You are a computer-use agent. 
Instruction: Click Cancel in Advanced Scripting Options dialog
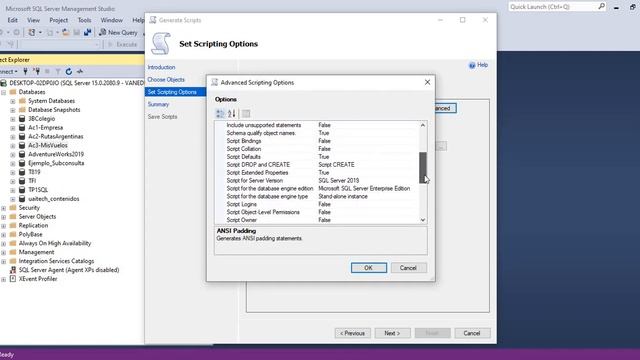click(x=408, y=268)
